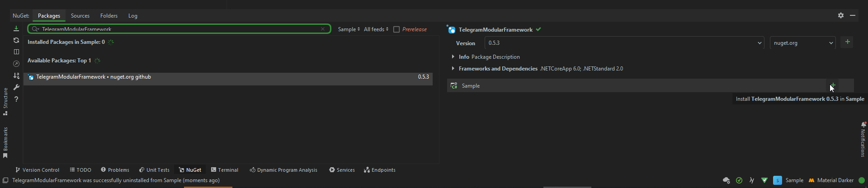Open the gear options in NuGet header
The height and width of the screenshot is (188, 868).
(841, 15)
